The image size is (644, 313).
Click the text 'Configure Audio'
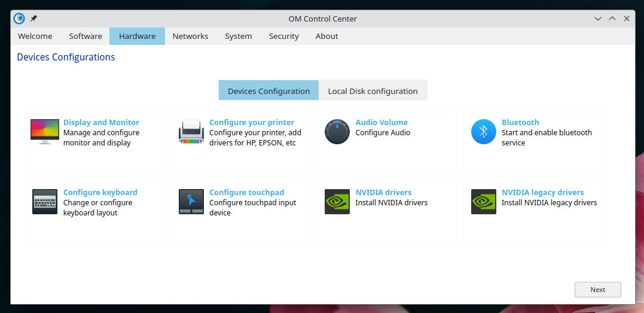[x=383, y=132]
